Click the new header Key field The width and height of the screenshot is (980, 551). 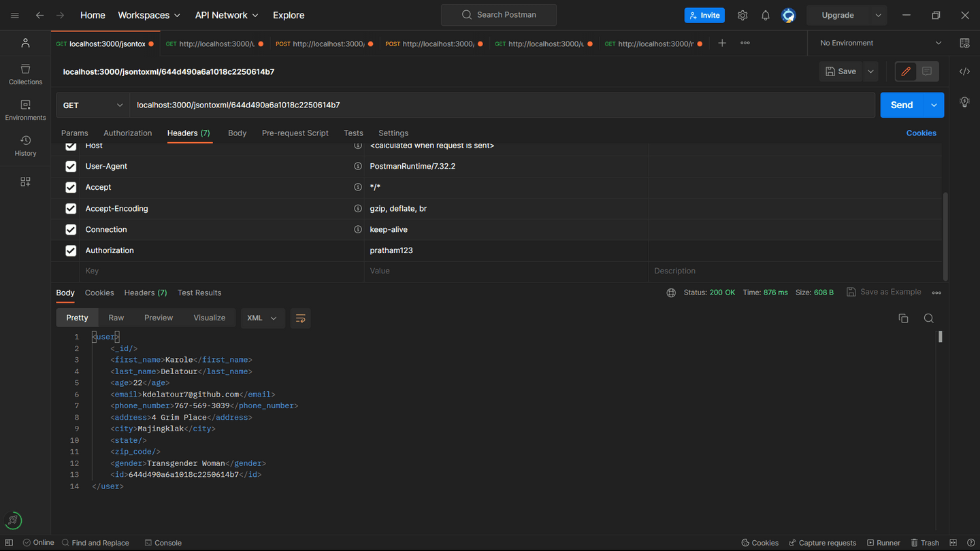(222, 271)
